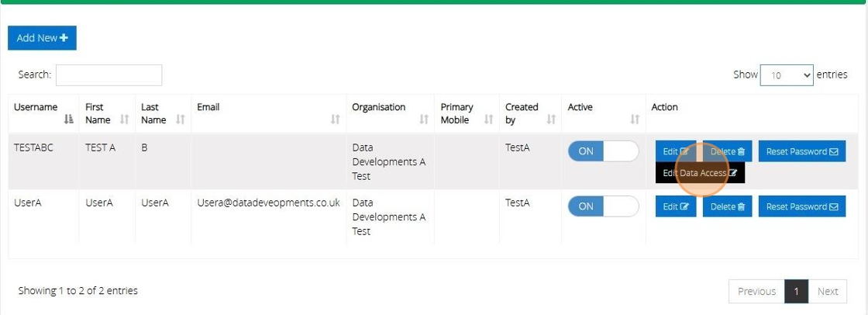Sort by Created by column arrows
The width and height of the screenshot is (868, 315).
[x=551, y=119]
